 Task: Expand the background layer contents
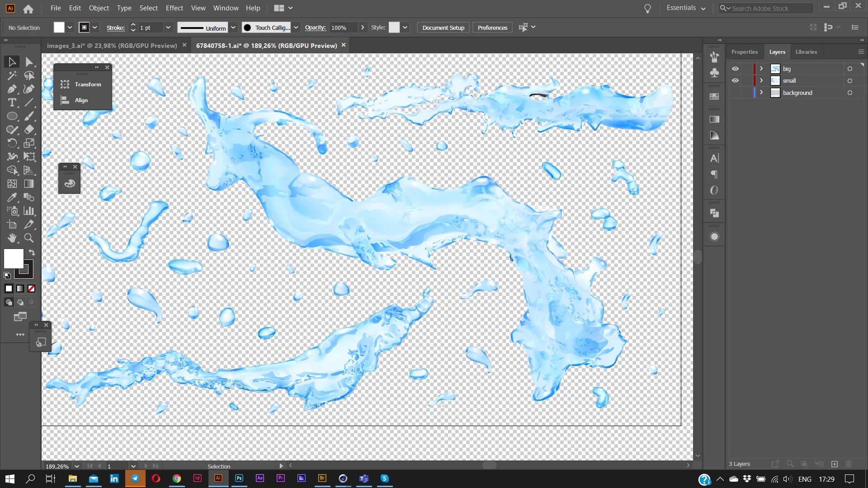tap(761, 93)
